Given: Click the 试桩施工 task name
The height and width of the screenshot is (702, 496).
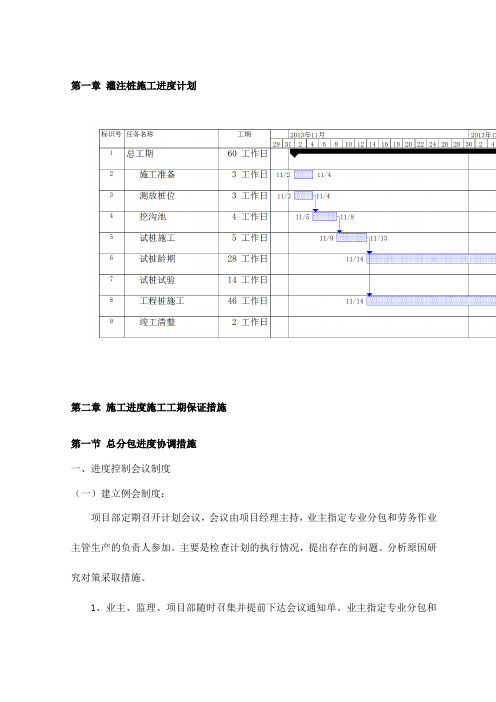Looking at the screenshot, I should coord(157,238).
